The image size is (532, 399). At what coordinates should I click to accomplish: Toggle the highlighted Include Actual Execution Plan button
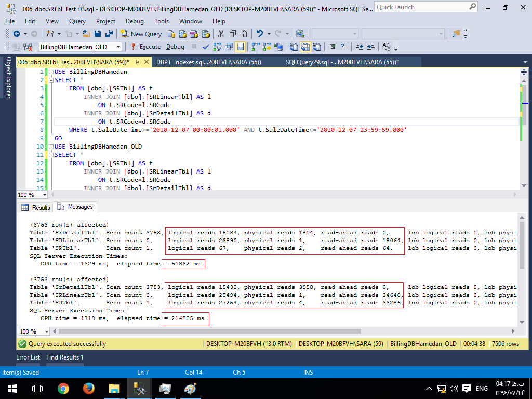click(240, 47)
